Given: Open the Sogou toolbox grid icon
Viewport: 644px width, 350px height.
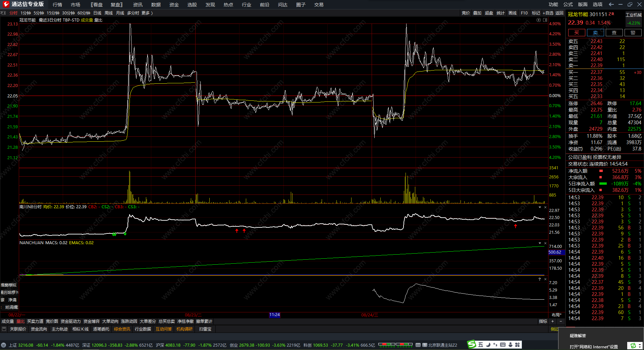Looking at the screenshot, I should [x=518, y=345].
